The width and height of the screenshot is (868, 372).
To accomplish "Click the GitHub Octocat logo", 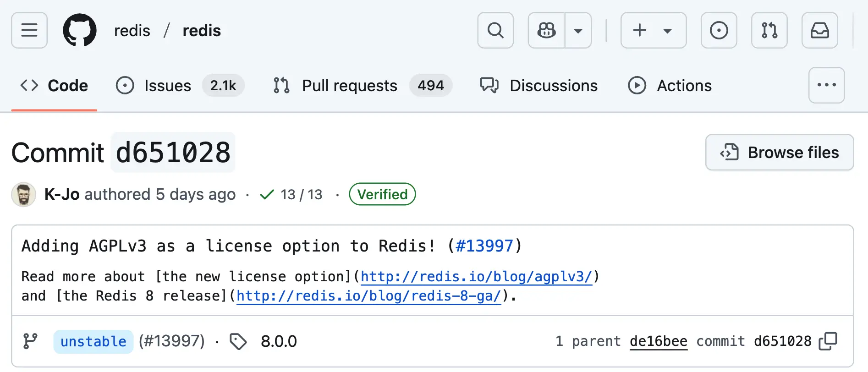I will tap(80, 31).
